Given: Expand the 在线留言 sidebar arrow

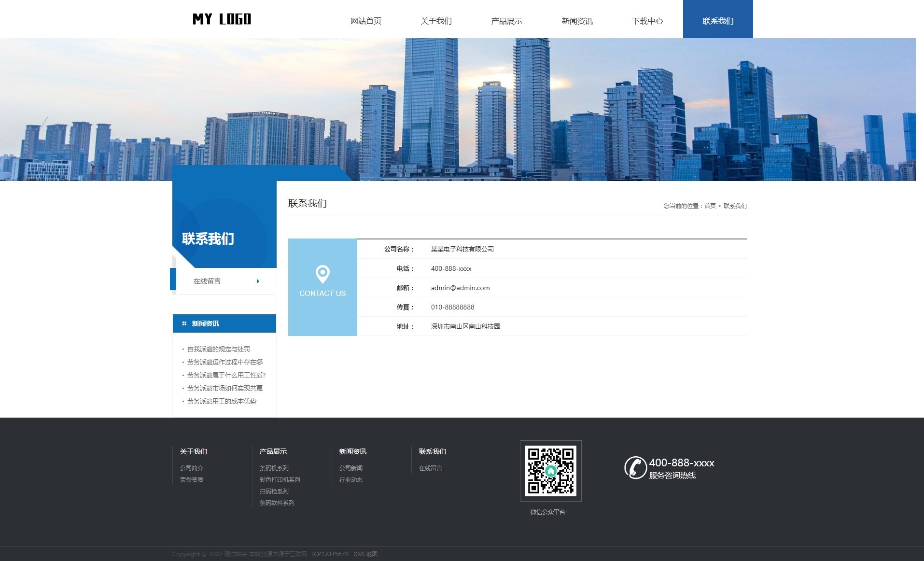Looking at the screenshot, I should [258, 280].
